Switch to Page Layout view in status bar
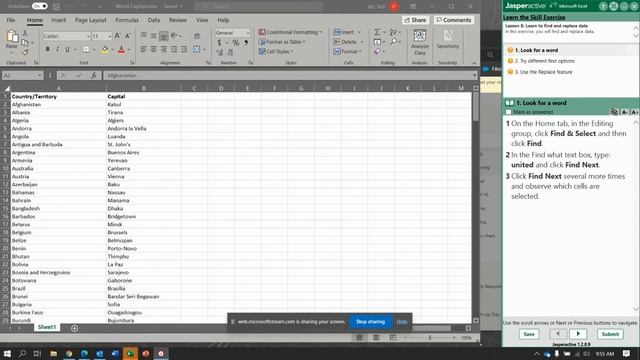The image size is (640, 360). [376, 338]
